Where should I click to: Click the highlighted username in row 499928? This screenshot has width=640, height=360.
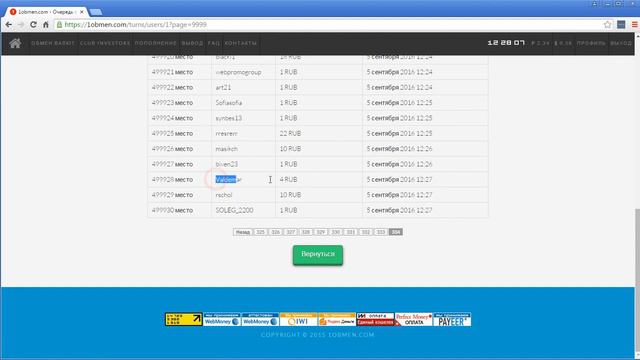coord(229,180)
